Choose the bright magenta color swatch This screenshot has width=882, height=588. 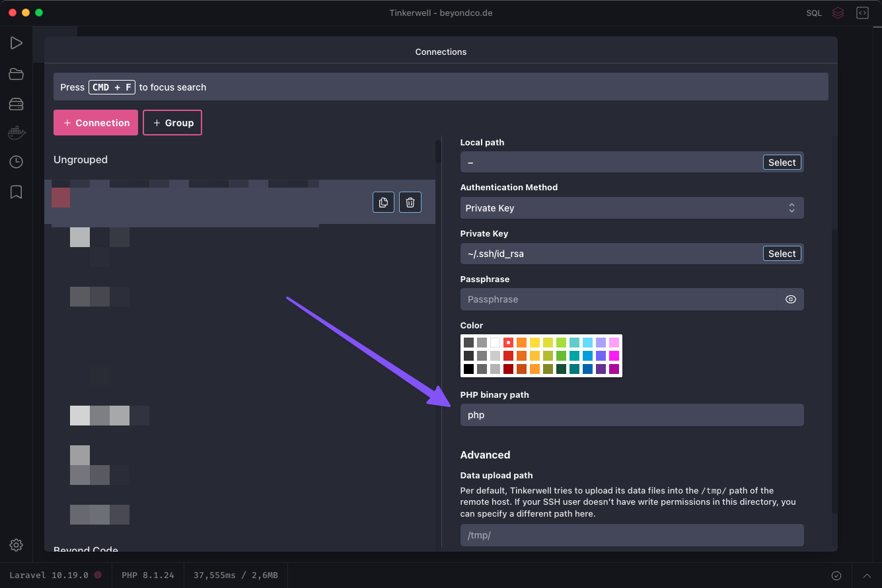pyautogui.click(x=614, y=355)
